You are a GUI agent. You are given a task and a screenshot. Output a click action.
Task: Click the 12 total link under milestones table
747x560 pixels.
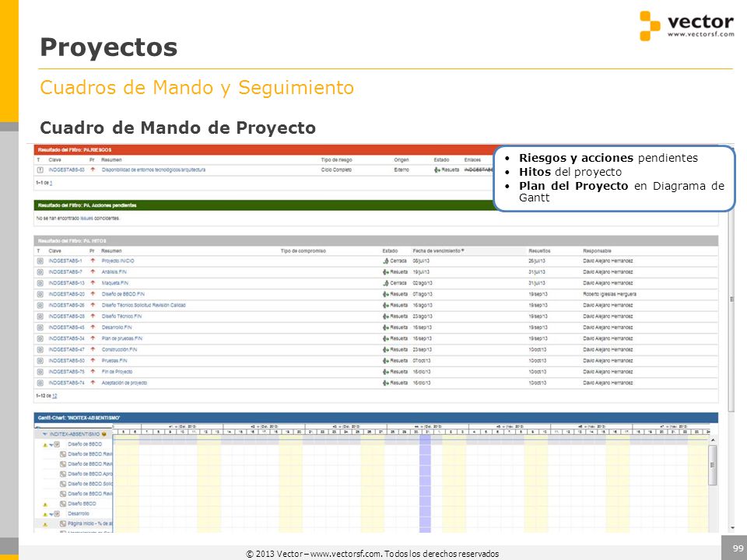coord(54,396)
